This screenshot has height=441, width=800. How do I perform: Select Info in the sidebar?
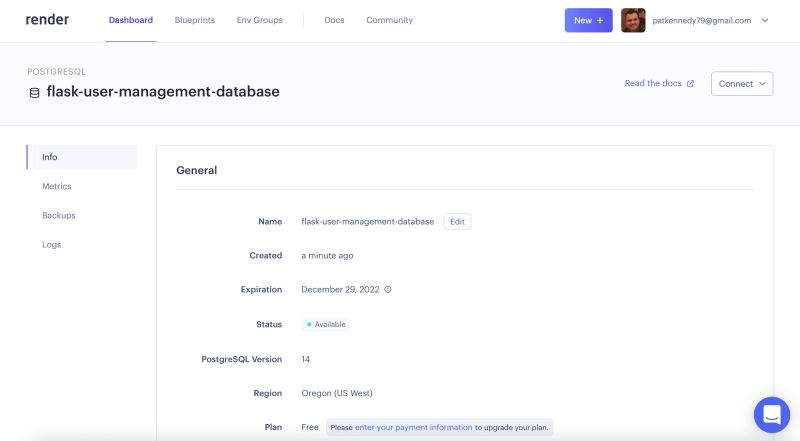82,157
